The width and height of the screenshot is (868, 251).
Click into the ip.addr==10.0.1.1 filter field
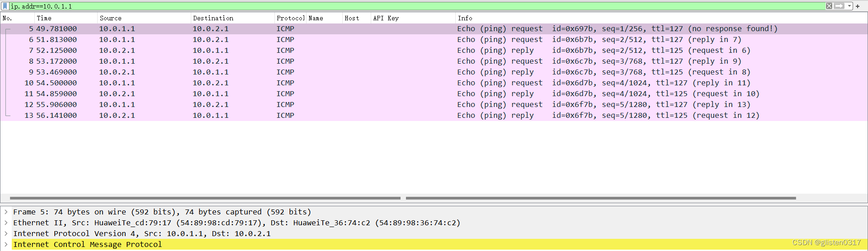click(416, 6)
